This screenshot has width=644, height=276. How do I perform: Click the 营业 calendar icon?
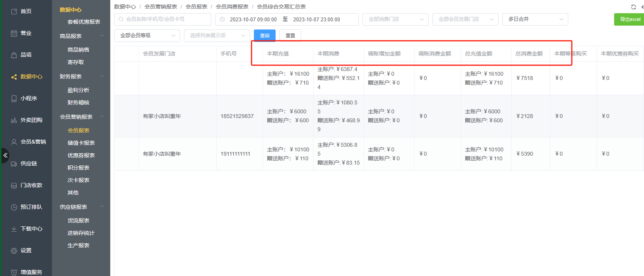pyautogui.click(x=14, y=33)
